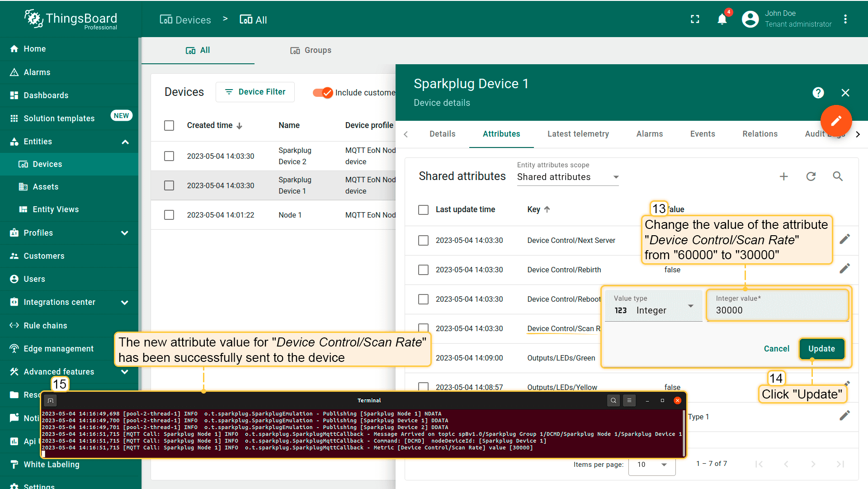Toggle Include customer entities switch
Viewport: 868px width, 489px height.
tap(323, 93)
